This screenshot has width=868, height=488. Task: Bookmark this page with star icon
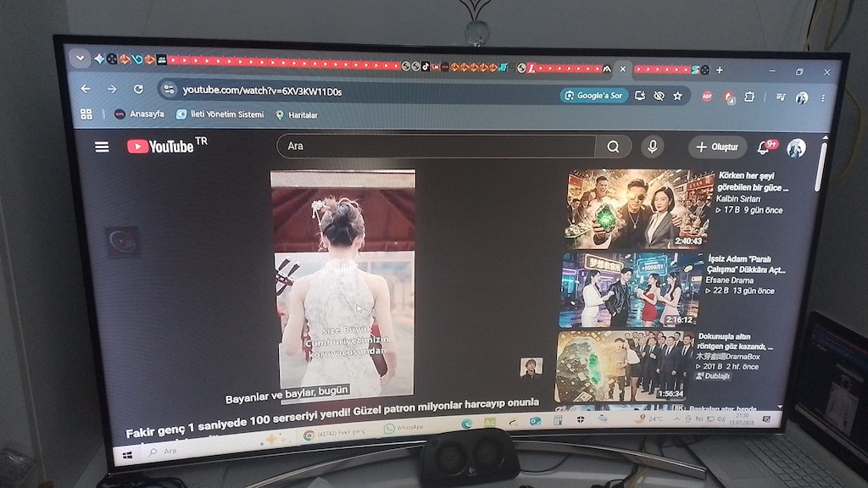pyautogui.click(x=677, y=96)
